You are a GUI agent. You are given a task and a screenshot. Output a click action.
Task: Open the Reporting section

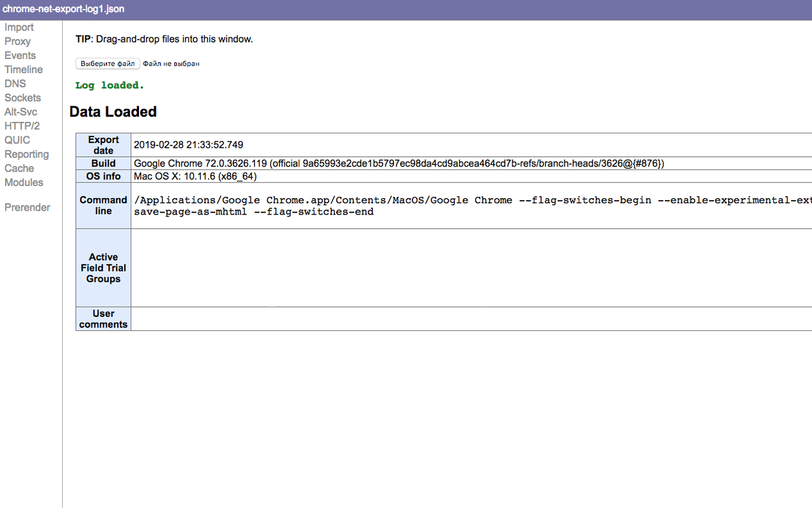click(x=27, y=154)
